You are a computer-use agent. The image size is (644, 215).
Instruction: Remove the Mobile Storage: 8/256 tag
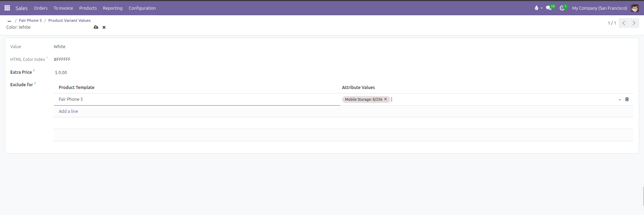point(386,99)
